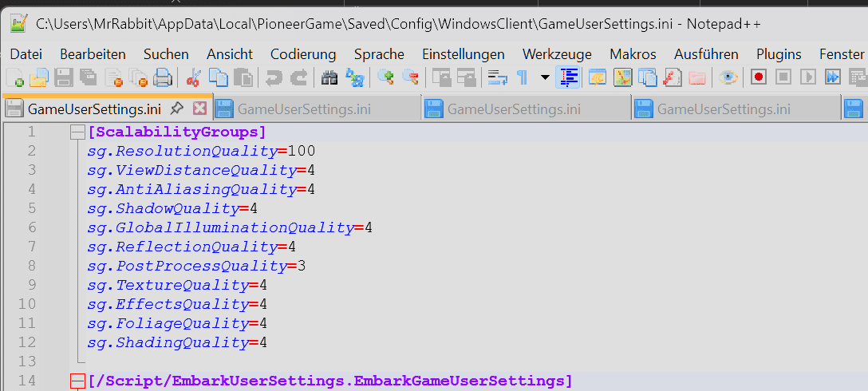Click the Save floppy disk icon
This screenshot has height=391, width=868.
(x=64, y=77)
